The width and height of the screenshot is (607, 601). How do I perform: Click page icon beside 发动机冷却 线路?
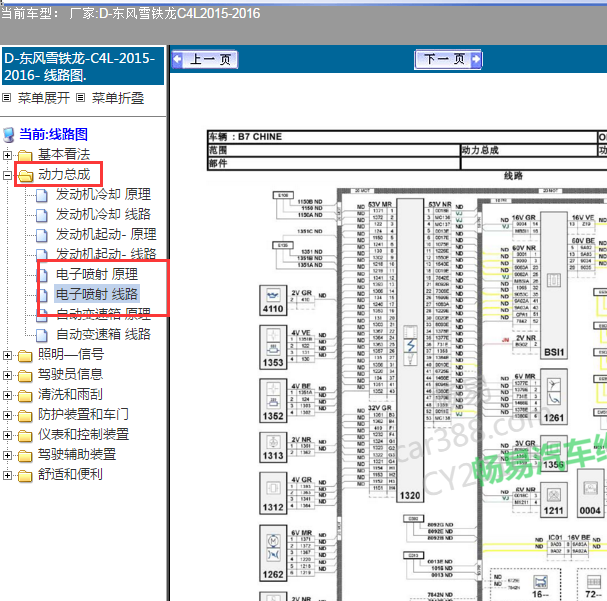[42, 215]
